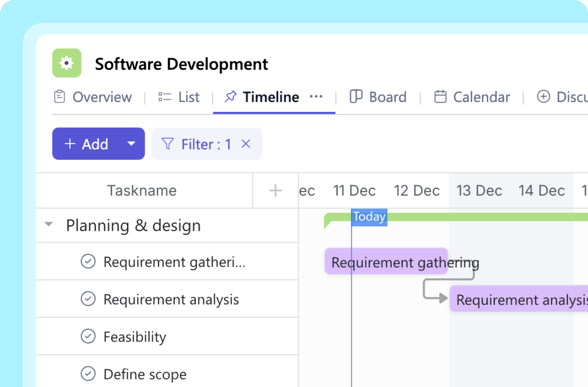Image resolution: width=588 pixels, height=387 pixels.
Task: Click the Timeline pin icon
Action: pyautogui.click(x=231, y=96)
